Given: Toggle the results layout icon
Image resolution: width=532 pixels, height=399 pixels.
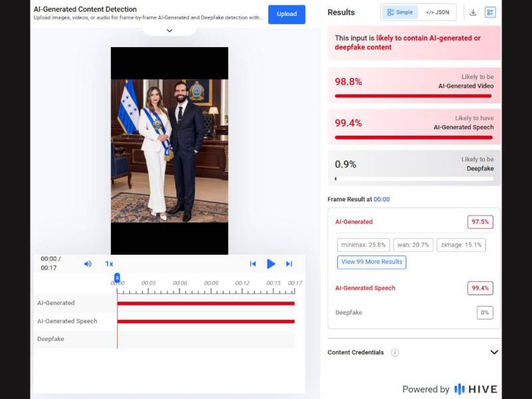Looking at the screenshot, I should [490, 12].
